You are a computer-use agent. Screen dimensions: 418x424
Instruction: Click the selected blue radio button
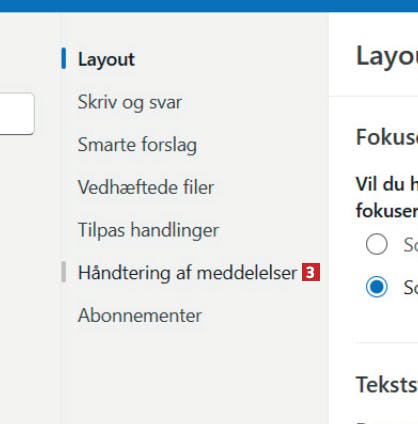[377, 287]
